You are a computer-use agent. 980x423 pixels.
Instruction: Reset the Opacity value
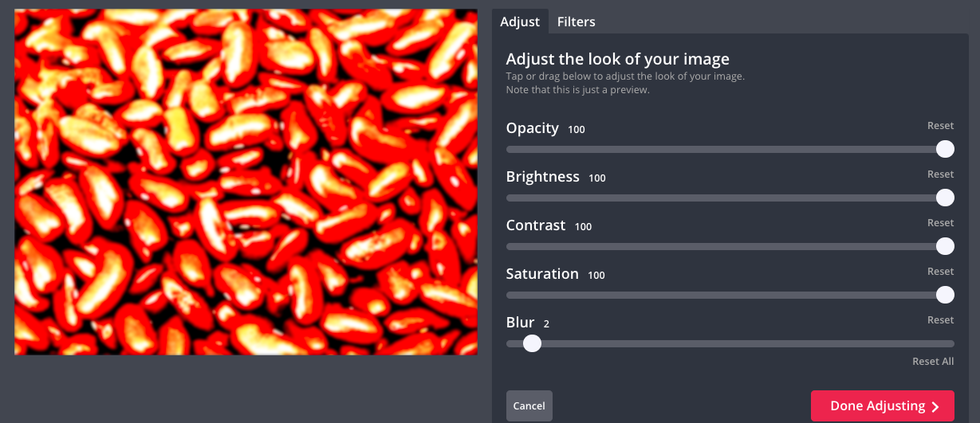(940, 126)
